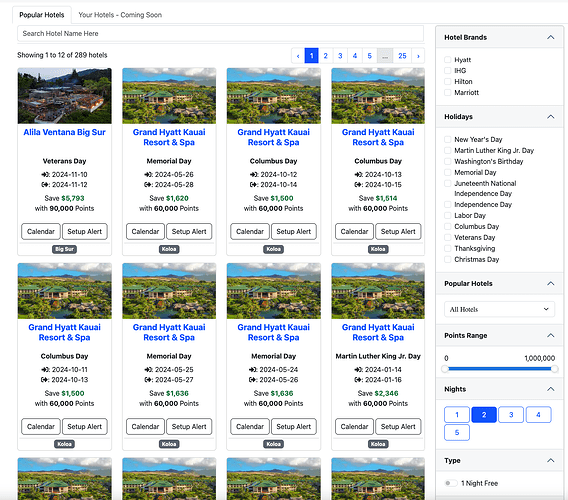Image resolution: width=568 pixels, height=500 pixels.
Task: Jump to page 25
Action: coord(402,56)
